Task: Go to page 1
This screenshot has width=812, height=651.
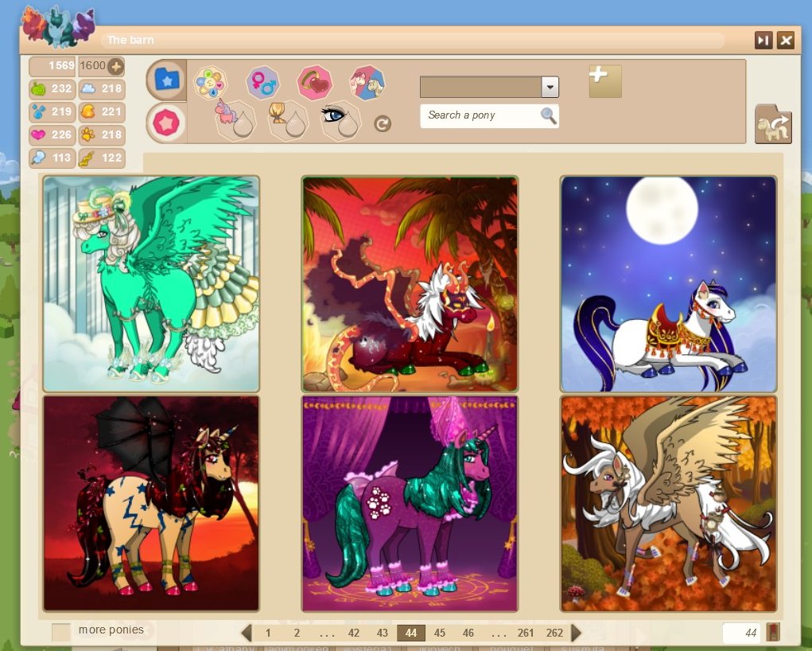Action: click(268, 633)
